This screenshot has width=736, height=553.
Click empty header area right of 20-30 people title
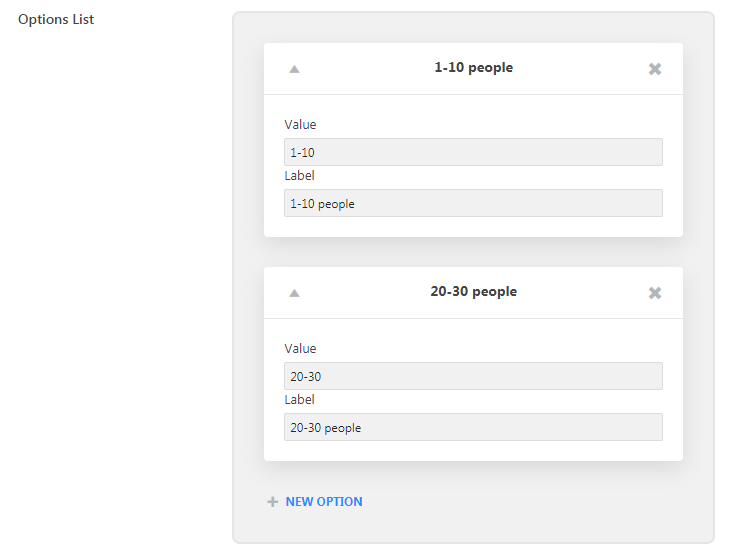click(582, 293)
